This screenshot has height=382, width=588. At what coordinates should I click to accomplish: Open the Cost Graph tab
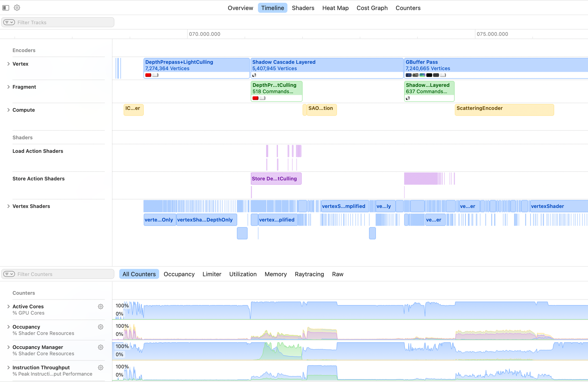tap(372, 8)
